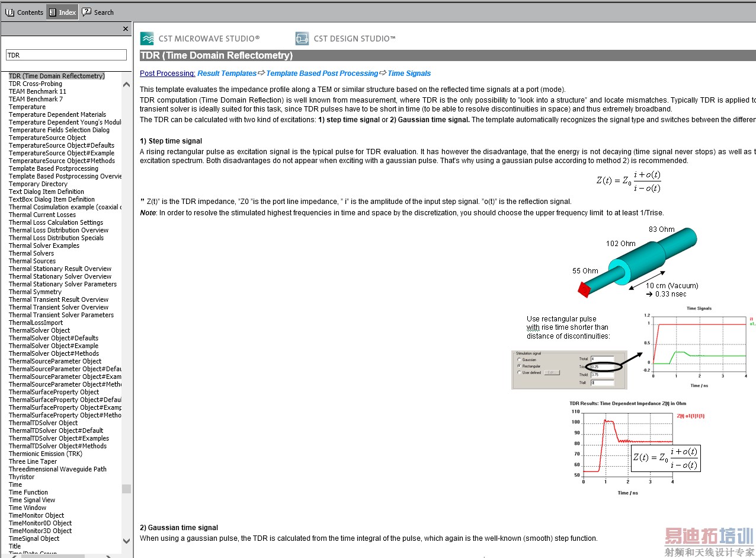Select the ThermalLossImport entry
Viewport: 756px width, 558px height.
click(x=36, y=323)
